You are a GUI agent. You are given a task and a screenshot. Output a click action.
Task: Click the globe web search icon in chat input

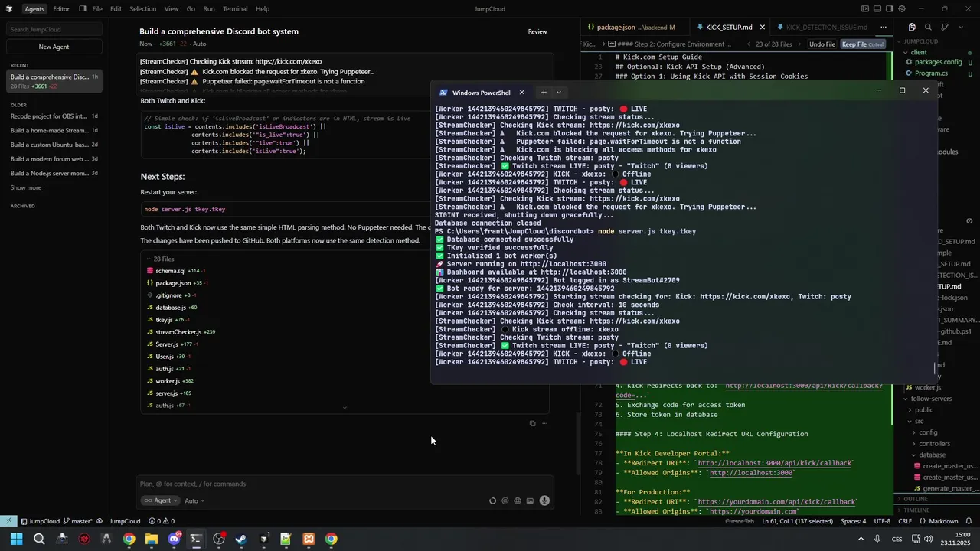point(518,500)
